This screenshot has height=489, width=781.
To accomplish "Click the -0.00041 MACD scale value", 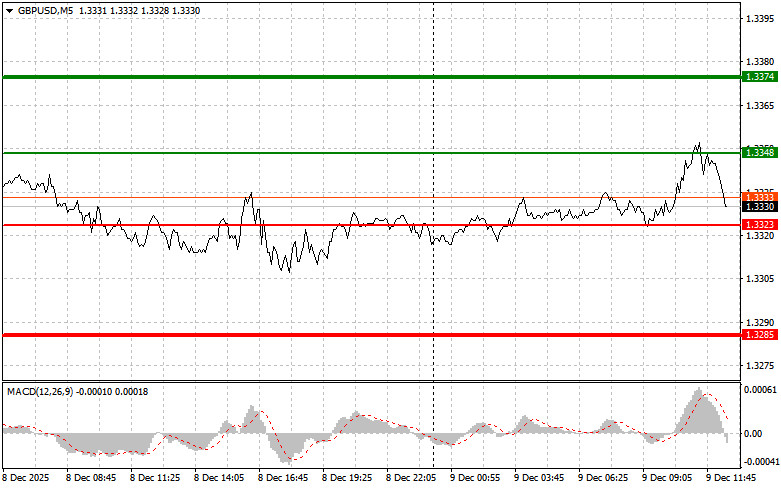I will [x=761, y=462].
